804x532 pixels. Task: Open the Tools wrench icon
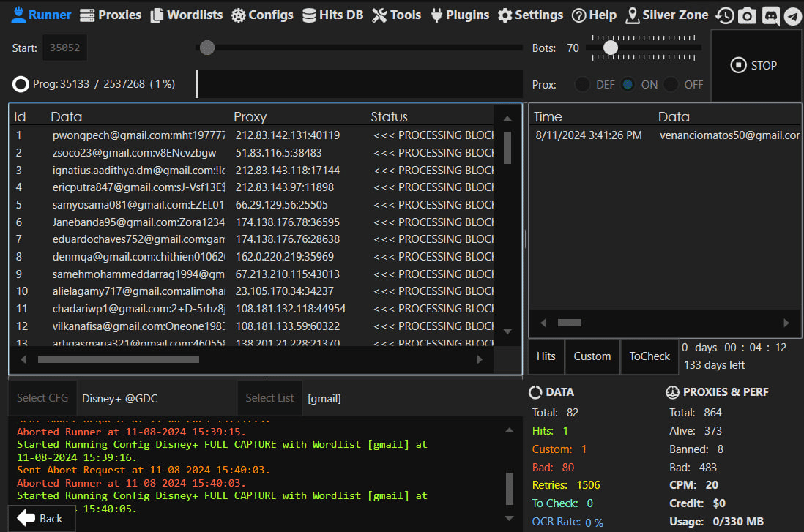(x=379, y=15)
